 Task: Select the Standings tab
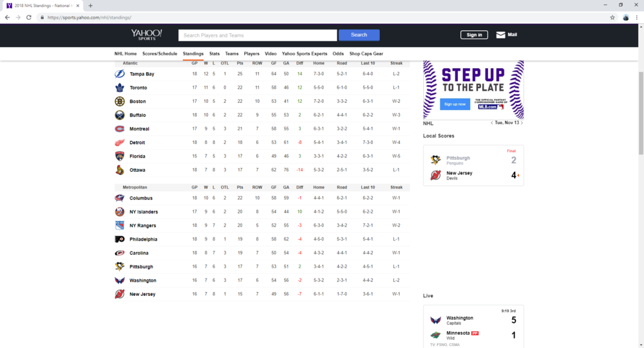(193, 54)
